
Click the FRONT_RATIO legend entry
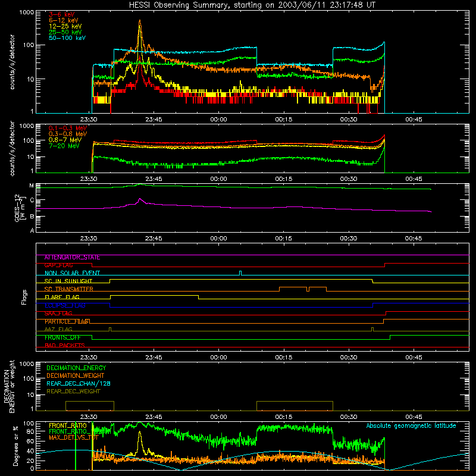[x=68, y=425]
